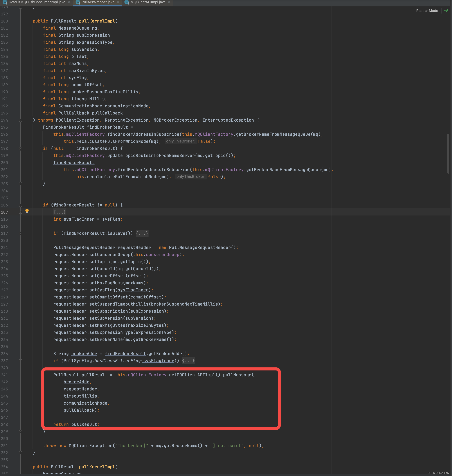Viewport: 452px width, 476px height.
Task: Expand the folded isSlave block on line 217
Action: point(20,233)
